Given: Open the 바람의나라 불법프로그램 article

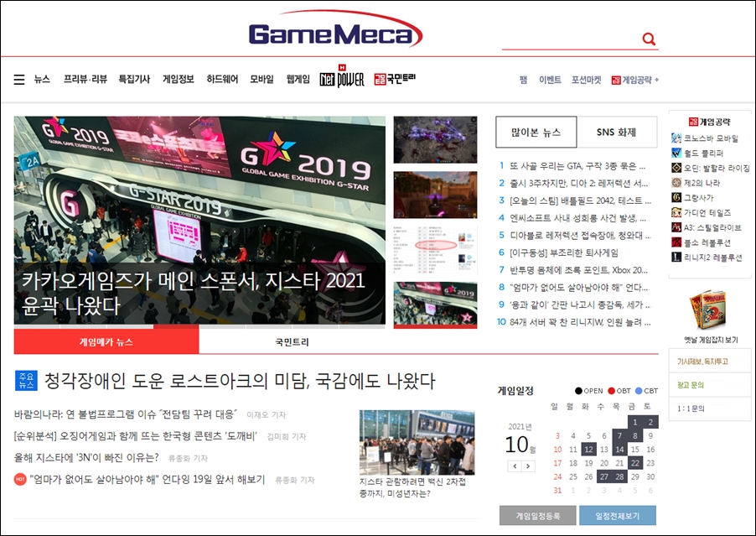Looking at the screenshot, I should pyautogui.click(x=126, y=414).
